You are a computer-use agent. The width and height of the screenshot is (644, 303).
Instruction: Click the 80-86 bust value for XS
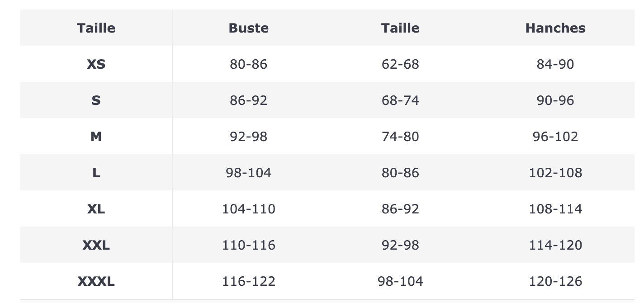coord(248,64)
